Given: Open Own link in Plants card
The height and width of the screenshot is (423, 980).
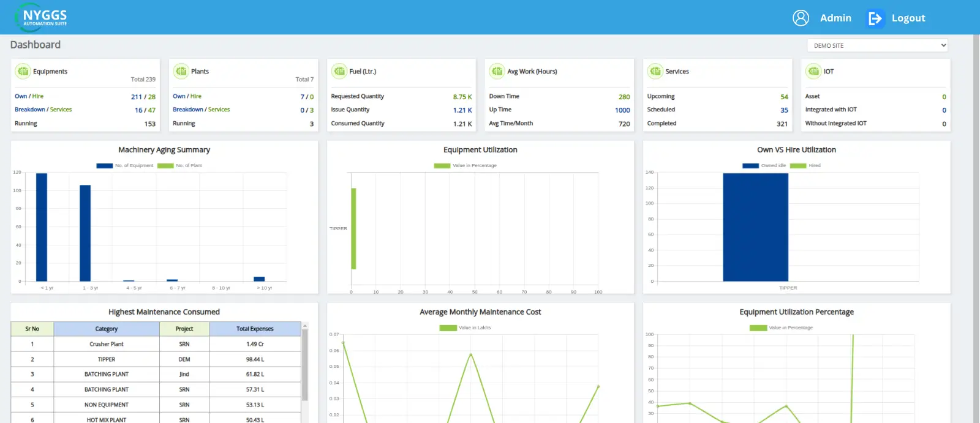Looking at the screenshot, I should tap(179, 96).
